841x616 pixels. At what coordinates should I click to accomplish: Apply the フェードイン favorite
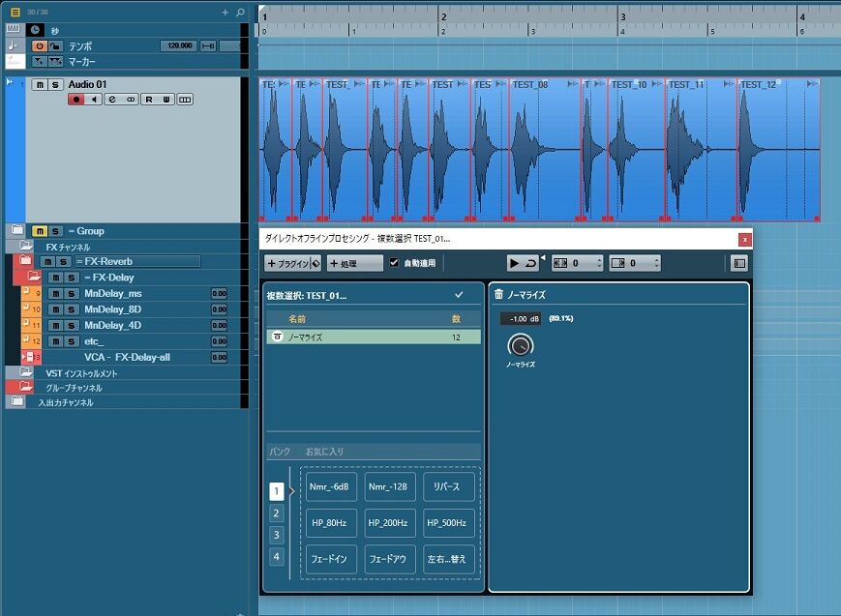pyautogui.click(x=331, y=559)
